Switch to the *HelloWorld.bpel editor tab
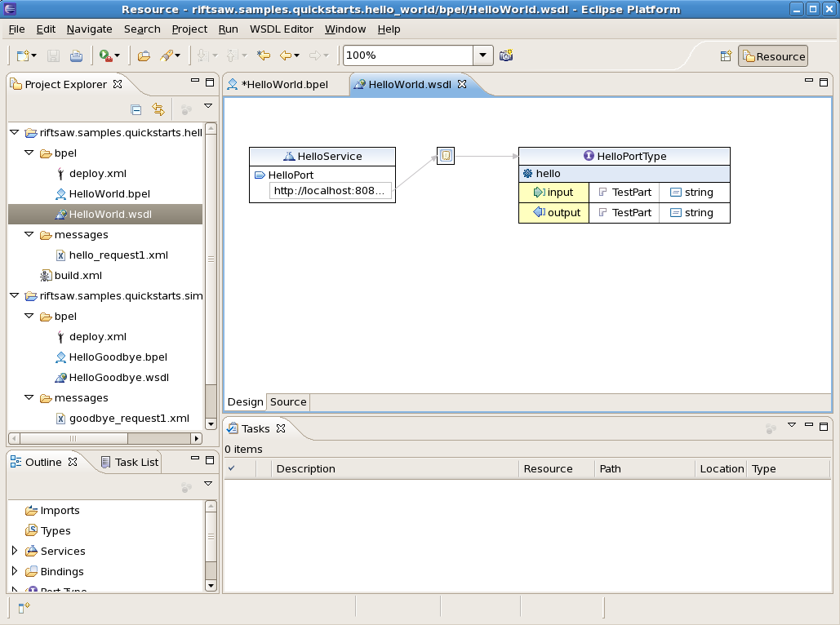 [x=284, y=84]
